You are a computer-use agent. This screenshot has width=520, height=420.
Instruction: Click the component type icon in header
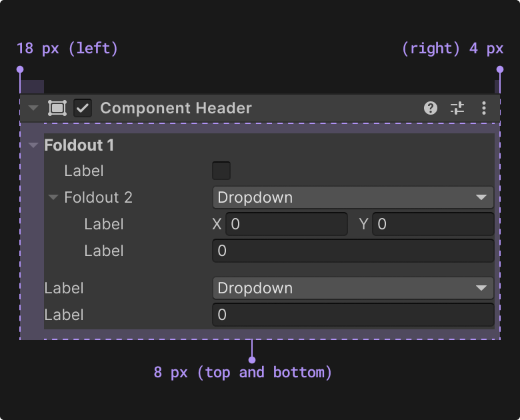[x=57, y=108]
